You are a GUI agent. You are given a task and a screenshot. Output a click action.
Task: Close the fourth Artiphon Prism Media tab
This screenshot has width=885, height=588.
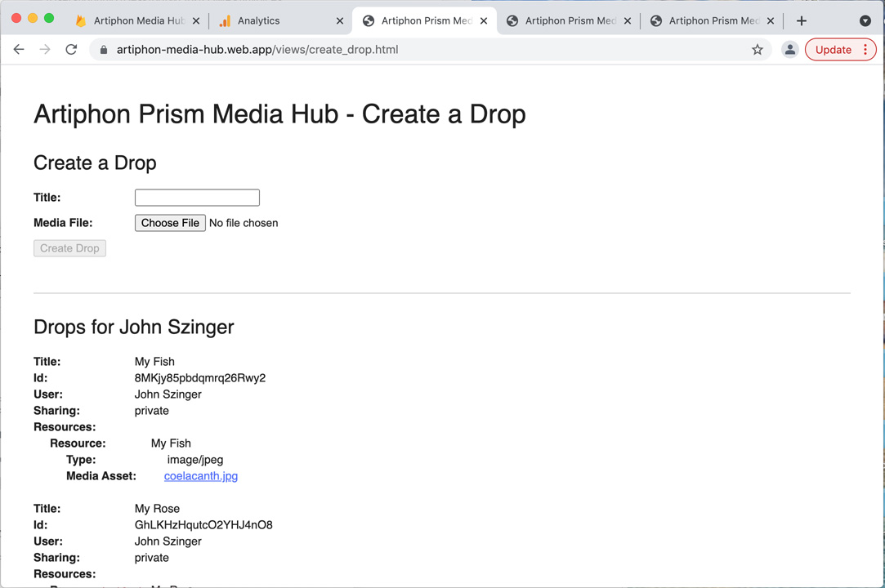pos(628,21)
